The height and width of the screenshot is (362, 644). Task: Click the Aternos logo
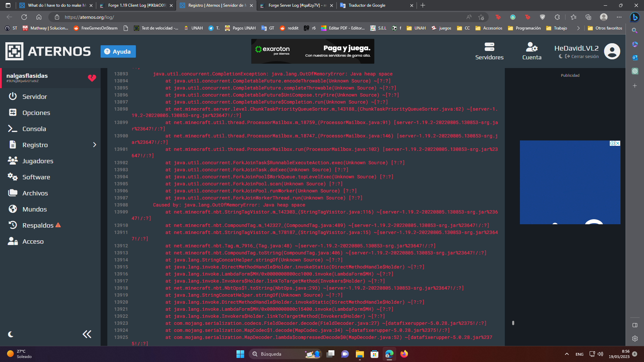point(48,51)
